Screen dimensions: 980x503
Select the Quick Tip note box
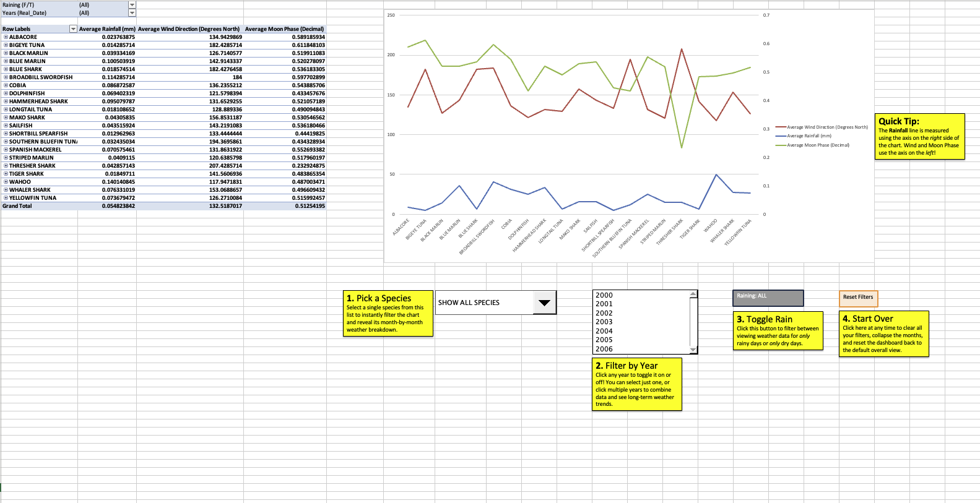920,136
